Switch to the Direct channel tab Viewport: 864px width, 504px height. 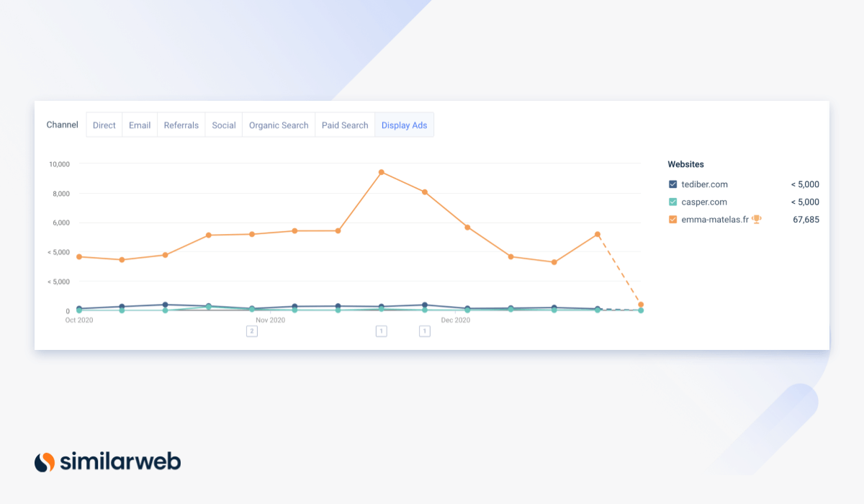(x=104, y=125)
